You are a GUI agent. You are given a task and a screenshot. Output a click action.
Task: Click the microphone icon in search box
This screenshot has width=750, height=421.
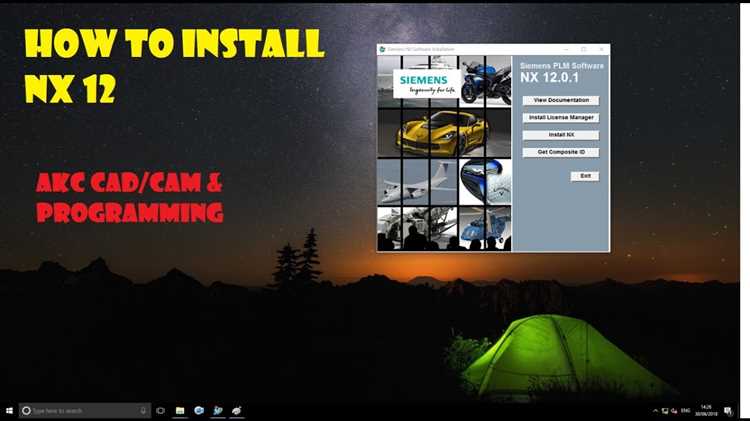(x=143, y=410)
